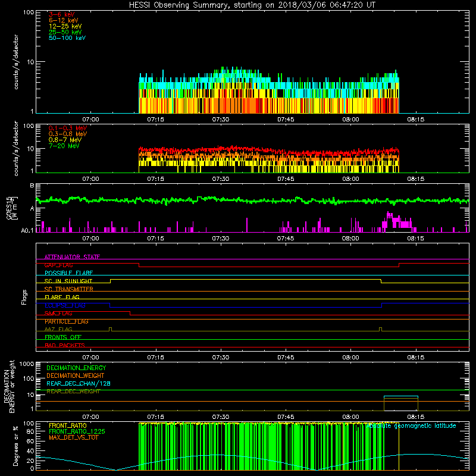Viewport: 476px width, 476px height.
Task: Select the AAZ_FLAG label
Action: pos(58,329)
